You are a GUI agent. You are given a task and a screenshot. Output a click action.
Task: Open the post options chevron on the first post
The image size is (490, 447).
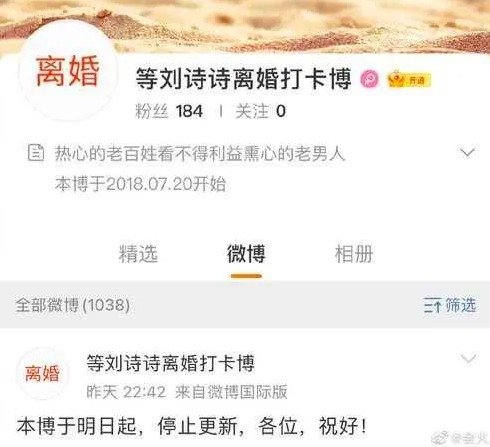(468, 358)
